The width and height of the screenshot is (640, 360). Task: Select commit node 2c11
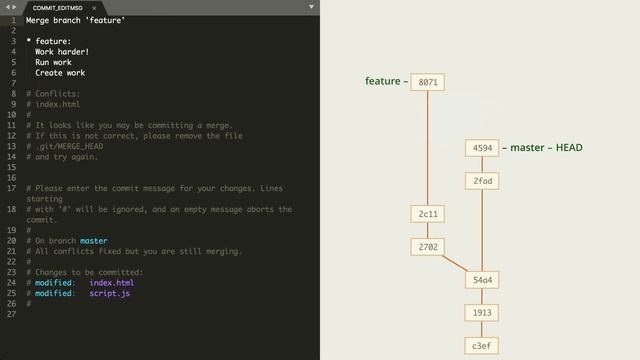[428, 214]
